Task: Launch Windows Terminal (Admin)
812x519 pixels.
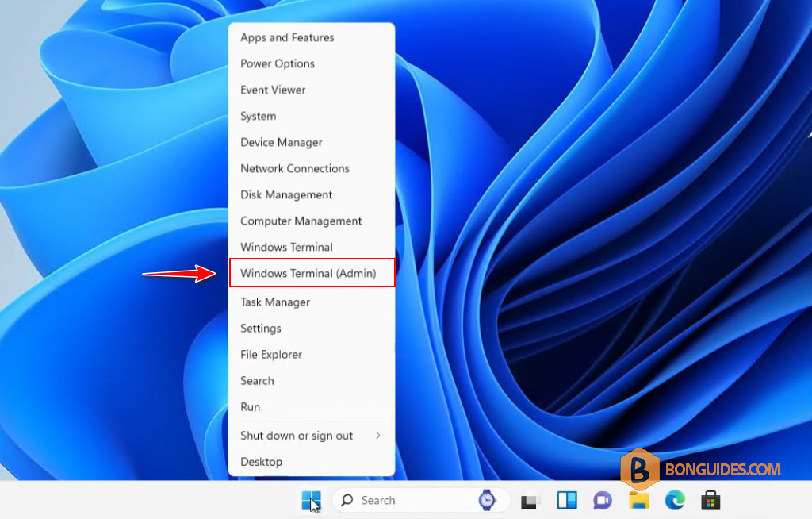Action: [x=311, y=273]
